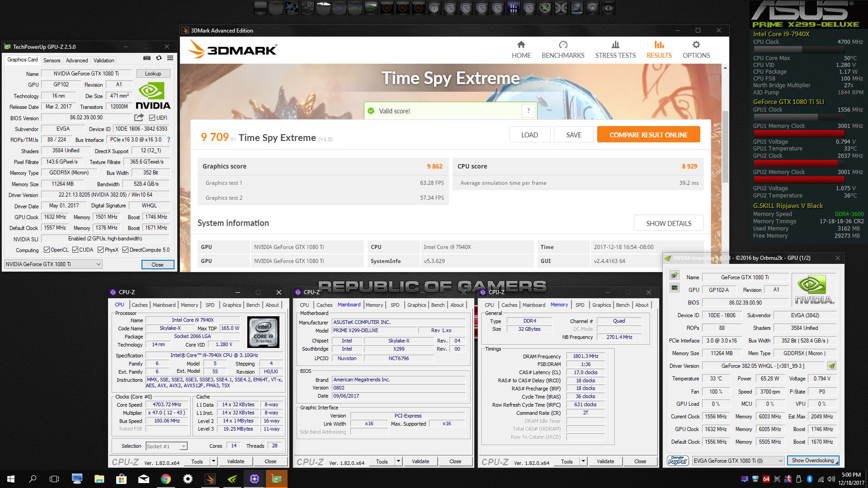Screen dimensions: 868x488
Task: Click the Specification field in CPU-Z
Action: pyautogui.click(x=214, y=356)
